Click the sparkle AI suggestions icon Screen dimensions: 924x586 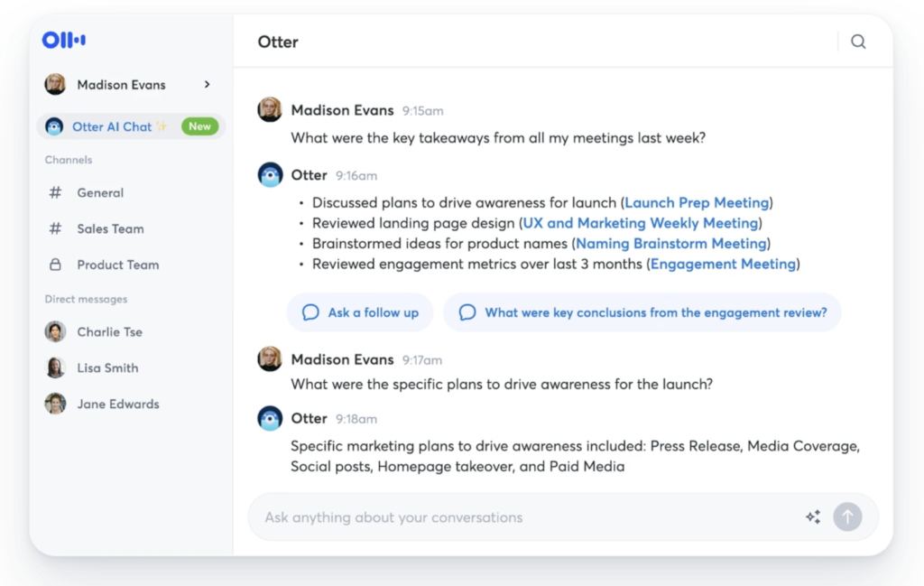[x=813, y=517]
